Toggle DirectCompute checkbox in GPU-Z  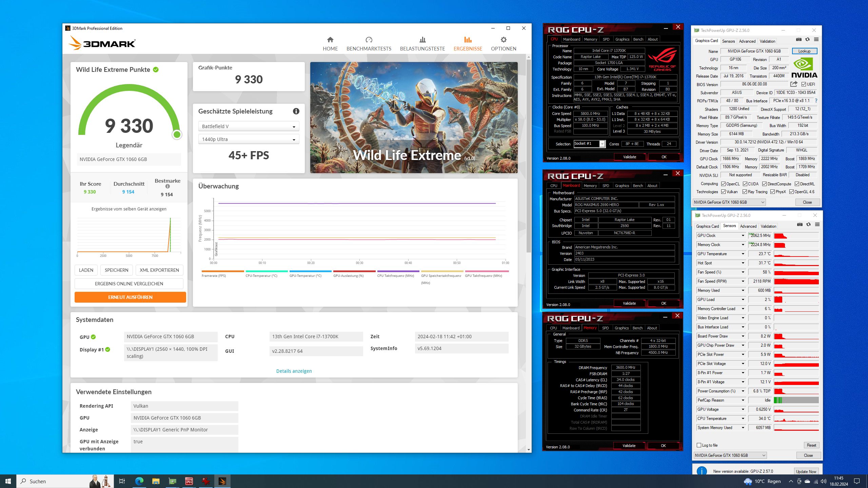click(x=764, y=184)
